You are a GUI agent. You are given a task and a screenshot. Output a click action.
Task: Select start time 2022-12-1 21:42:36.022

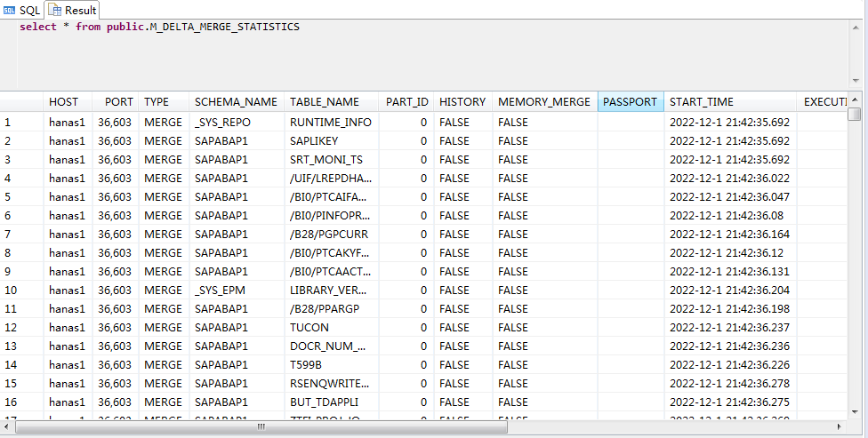[x=730, y=178]
